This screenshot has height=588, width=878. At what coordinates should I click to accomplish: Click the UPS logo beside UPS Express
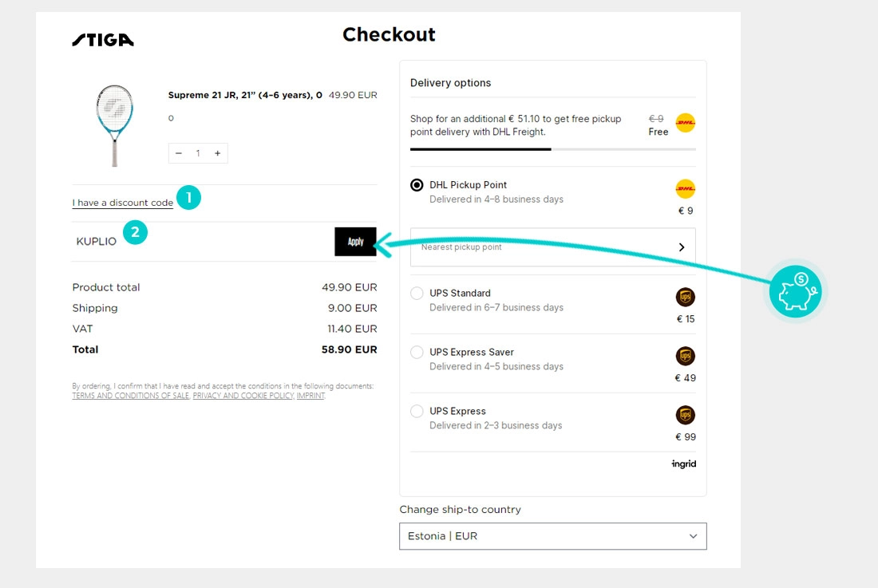[685, 416]
